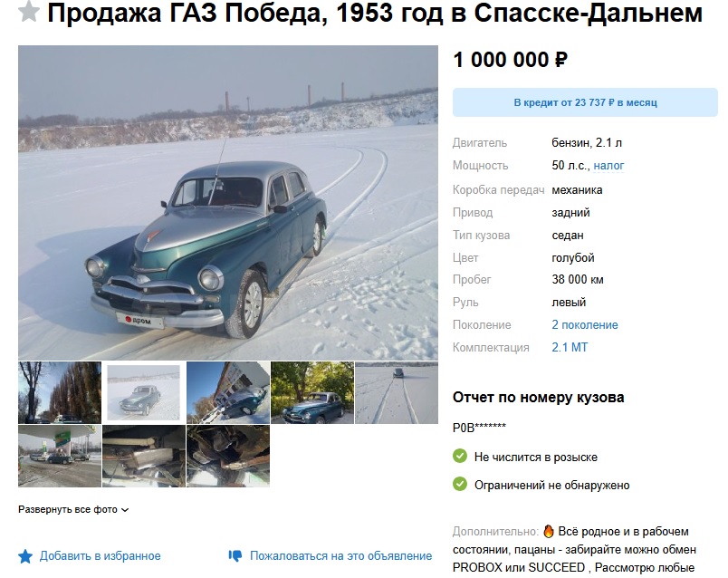The height and width of the screenshot is (578, 728).
Task: Click the fire emoji in description
Action: (549, 531)
